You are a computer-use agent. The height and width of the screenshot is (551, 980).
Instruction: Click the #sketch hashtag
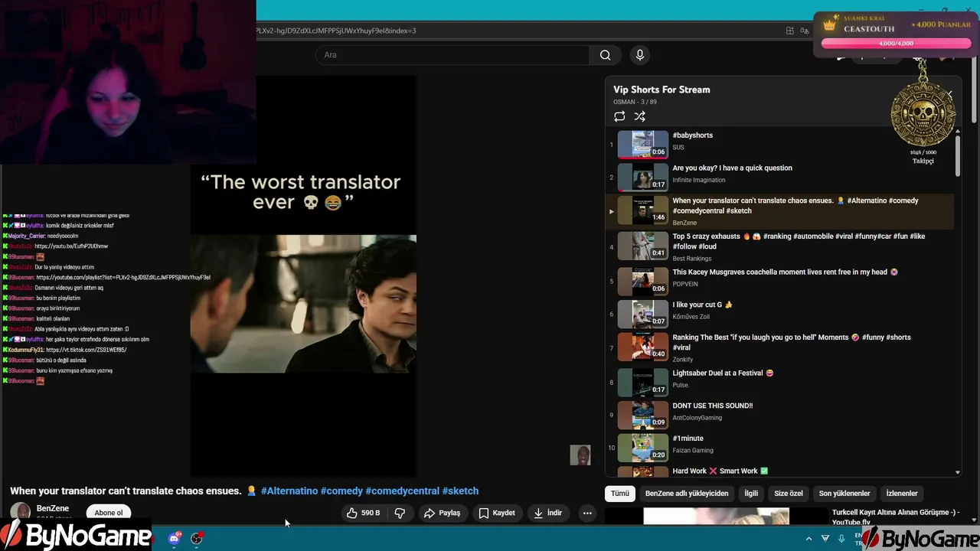pyautogui.click(x=460, y=491)
